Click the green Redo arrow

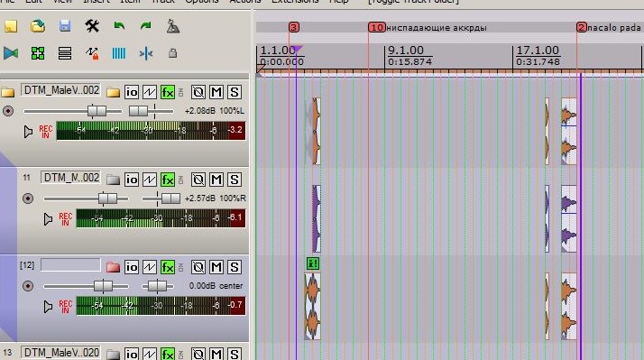(146, 26)
